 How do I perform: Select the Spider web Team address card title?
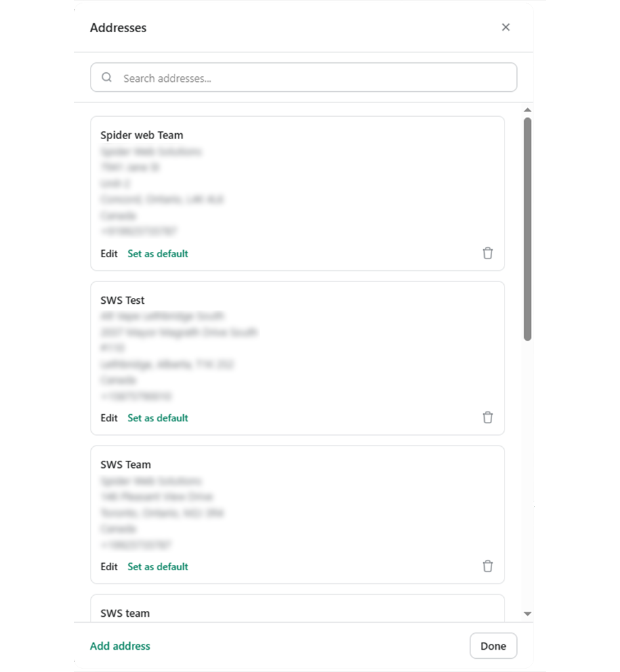click(x=142, y=135)
